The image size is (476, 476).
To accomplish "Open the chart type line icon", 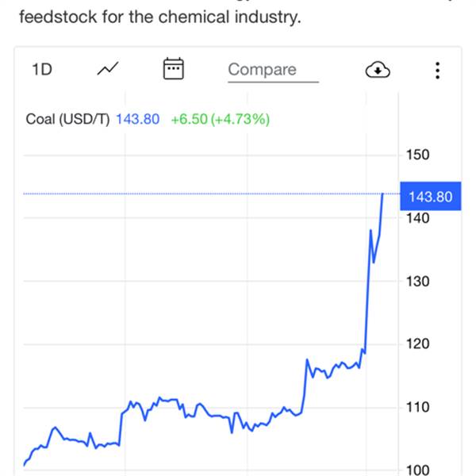I will coord(108,70).
